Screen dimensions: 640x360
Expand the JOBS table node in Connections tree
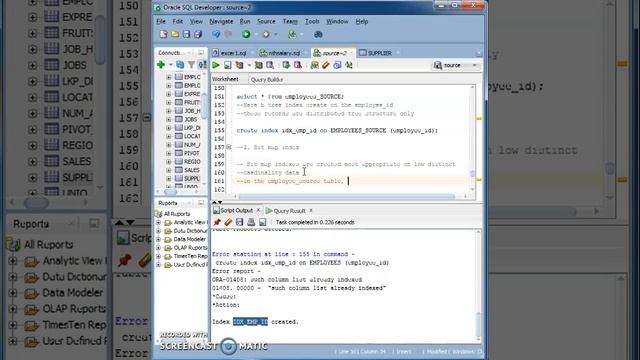click(169, 120)
